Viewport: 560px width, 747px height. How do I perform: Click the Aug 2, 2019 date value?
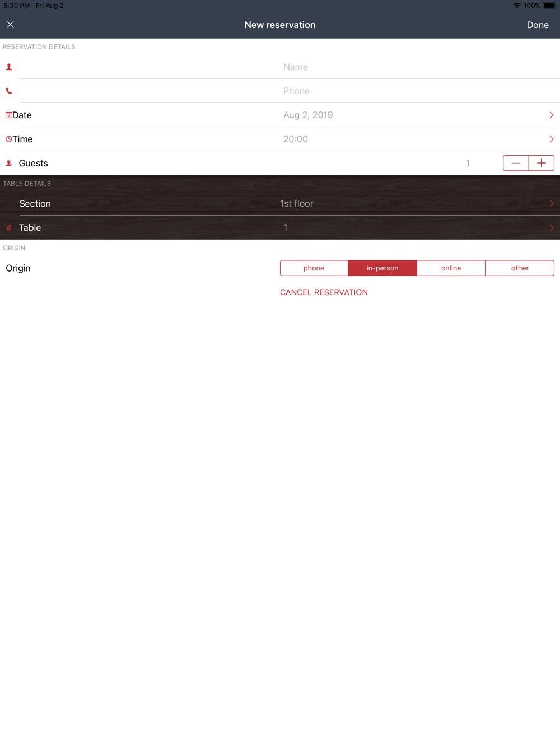pyautogui.click(x=308, y=115)
